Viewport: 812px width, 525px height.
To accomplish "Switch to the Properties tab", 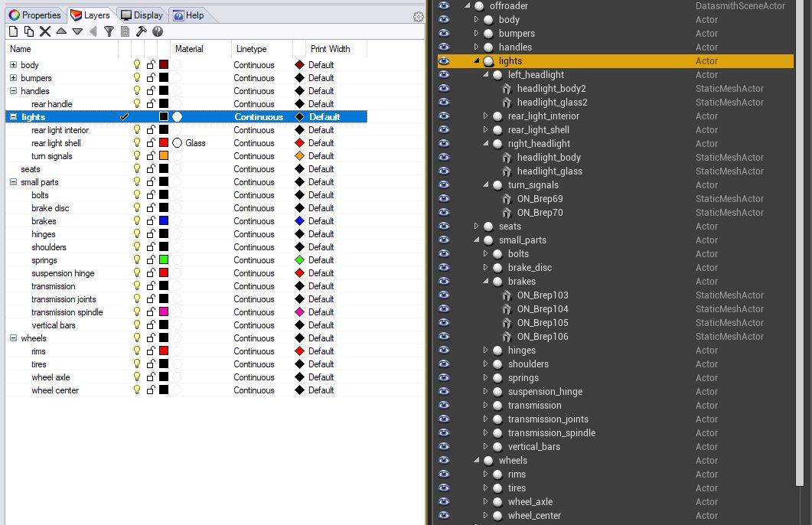I will click(x=35, y=15).
